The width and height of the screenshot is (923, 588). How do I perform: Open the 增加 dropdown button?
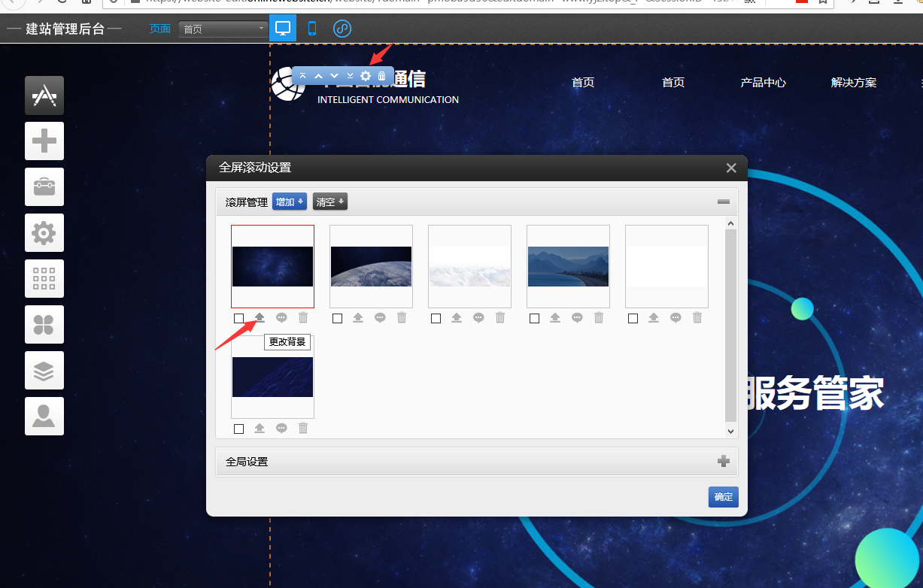pyautogui.click(x=290, y=202)
